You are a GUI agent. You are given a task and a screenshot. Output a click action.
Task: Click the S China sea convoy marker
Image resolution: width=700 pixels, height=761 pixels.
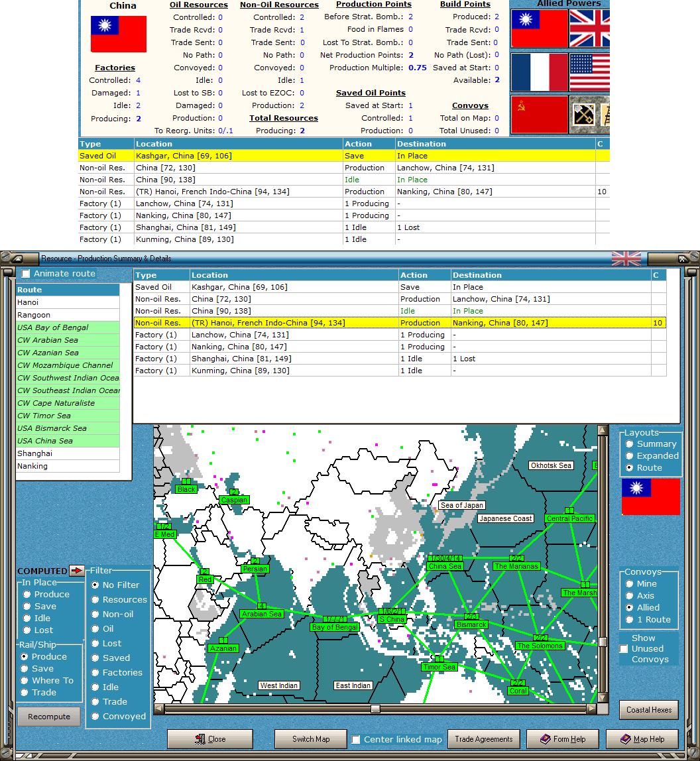[x=392, y=619]
